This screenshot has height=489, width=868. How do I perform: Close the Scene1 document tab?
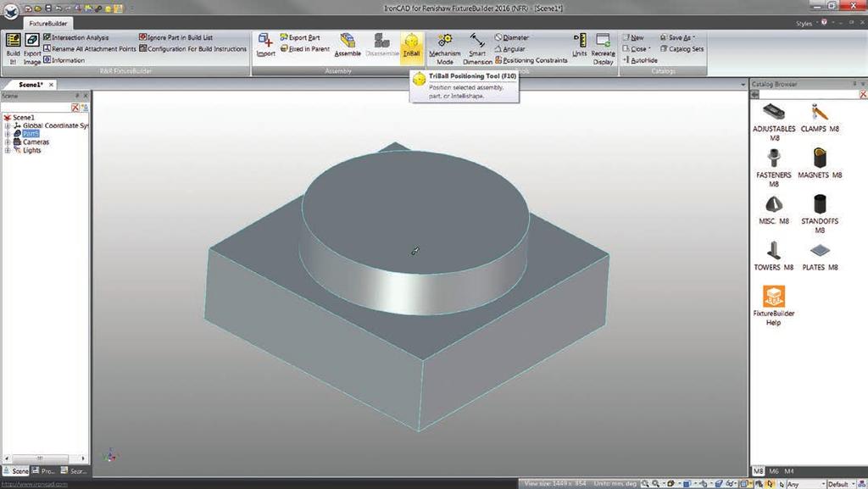click(x=52, y=85)
